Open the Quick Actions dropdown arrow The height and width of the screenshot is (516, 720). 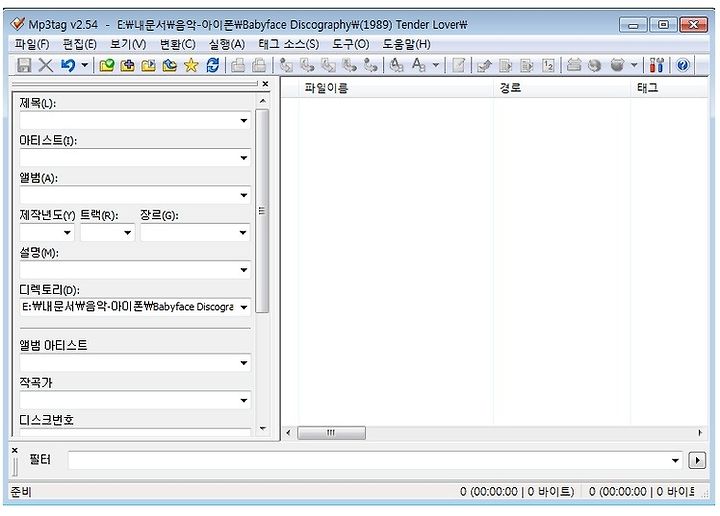[x=436, y=65]
